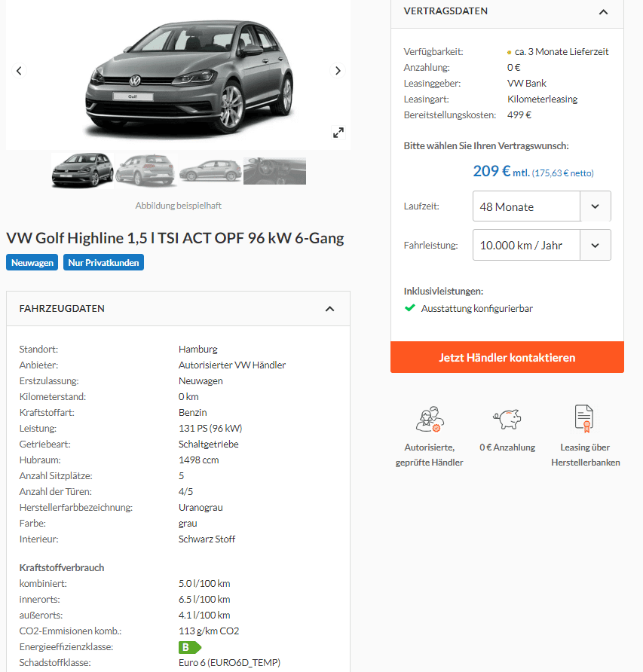Click the main VW Golf image
The image size is (643, 672).
point(188,77)
